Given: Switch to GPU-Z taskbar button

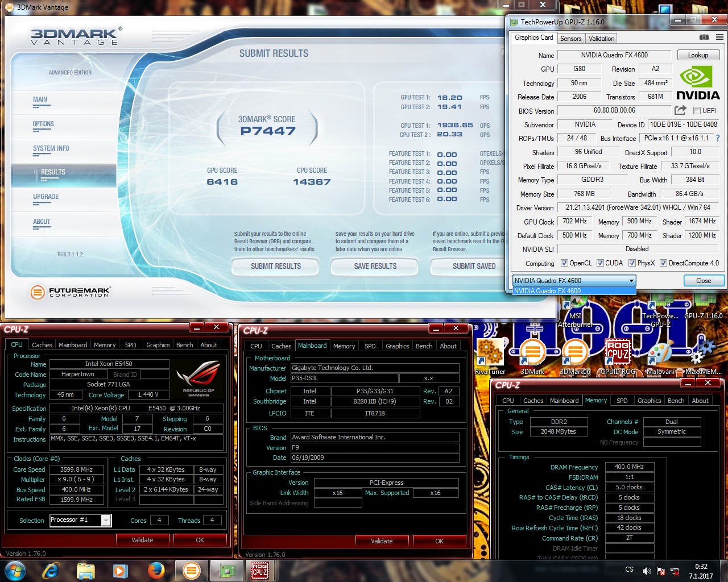Looking at the screenshot, I should (x=226, y=570).
